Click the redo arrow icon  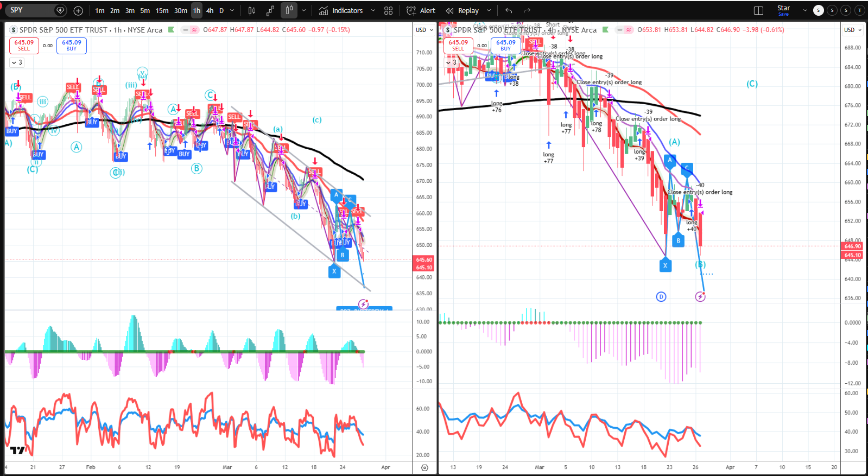(527, 10)
